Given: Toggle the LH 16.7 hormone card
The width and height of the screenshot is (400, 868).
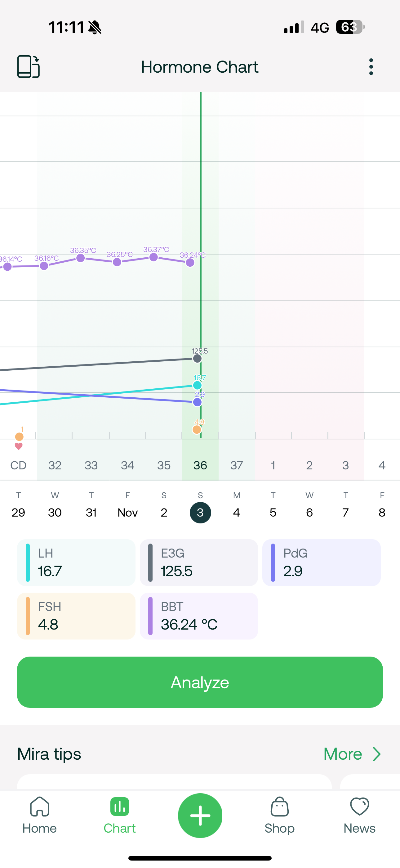Looking at the screenshot, I should (x=76, y=563).
